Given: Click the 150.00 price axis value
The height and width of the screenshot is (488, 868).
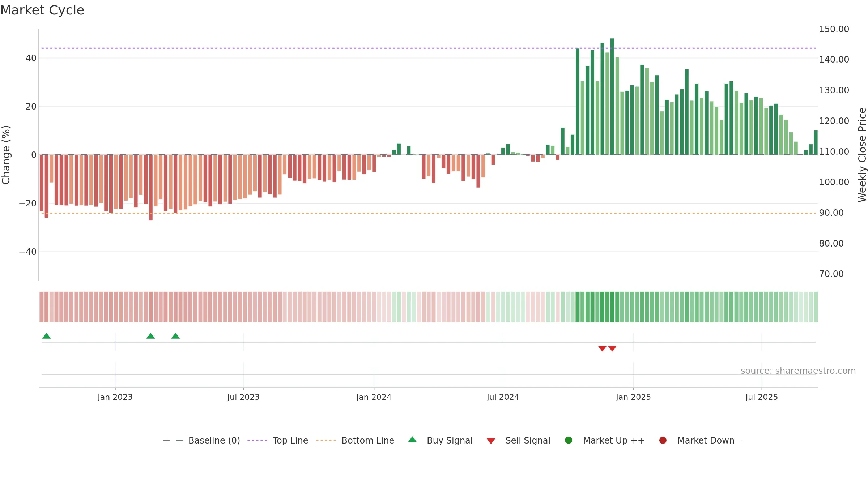Looking at the screenshot, I should coord(834,29).
